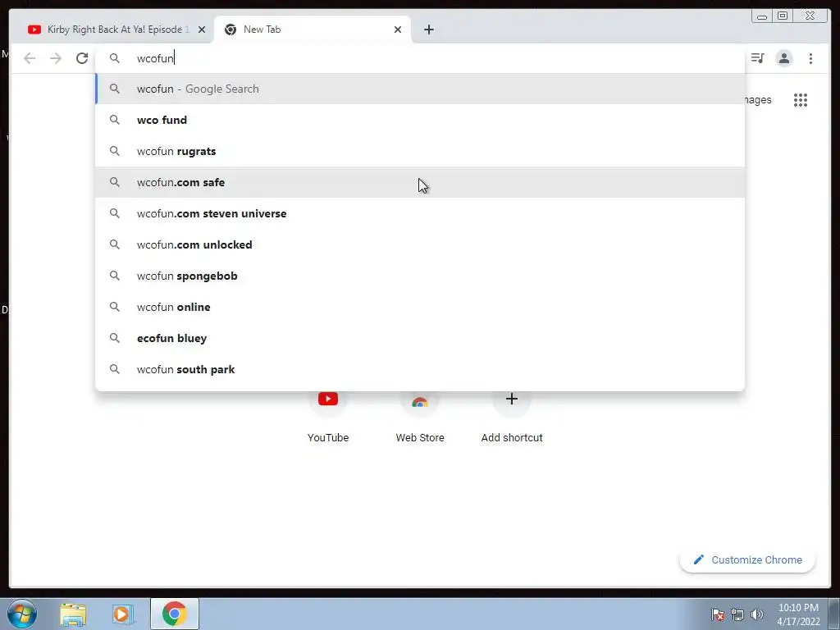Viewport: 840px width, 630px height.
Task: Open the Google apps grid
Action: tap(801, 99)
